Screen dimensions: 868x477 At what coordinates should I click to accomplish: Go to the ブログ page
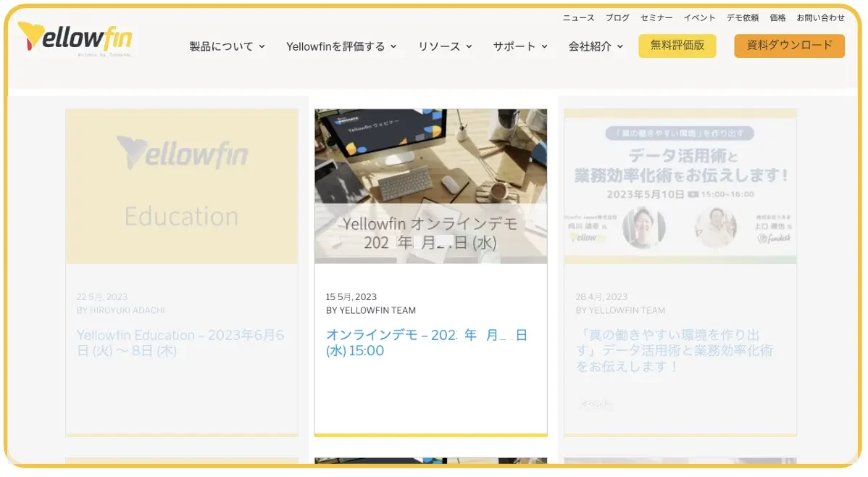(617, 18)
